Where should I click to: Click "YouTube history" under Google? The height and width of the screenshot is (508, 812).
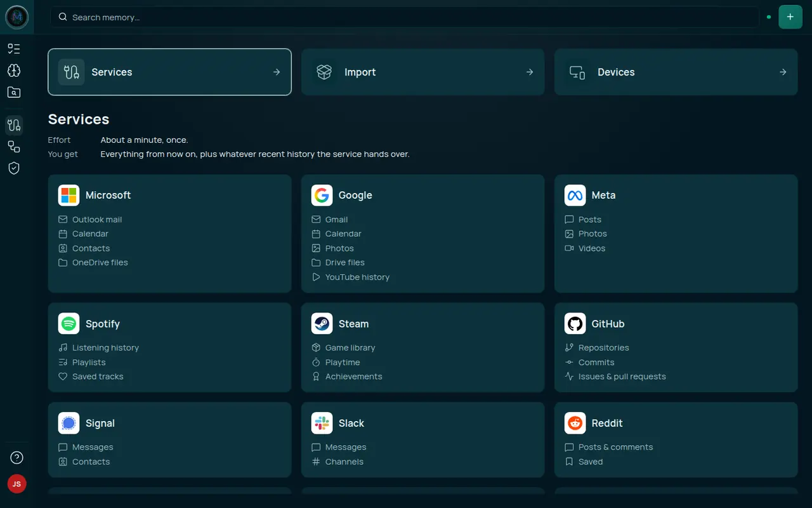pyautogui.click(x=357, y=277)
